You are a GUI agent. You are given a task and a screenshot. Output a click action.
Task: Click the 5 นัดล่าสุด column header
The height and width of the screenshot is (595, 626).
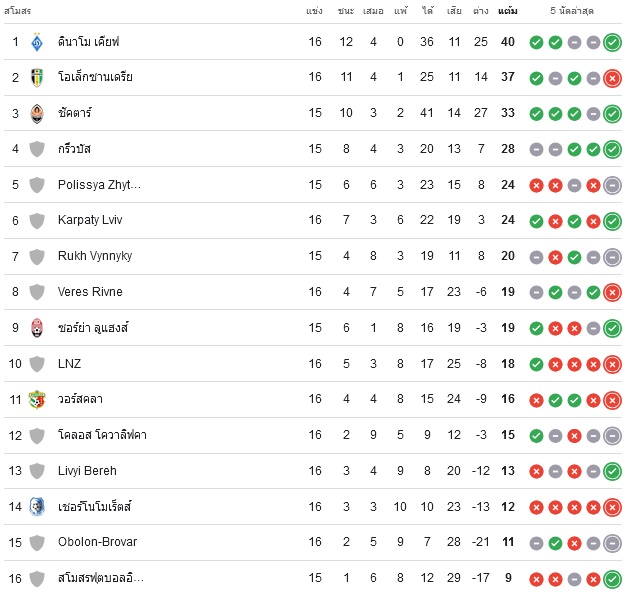pyautogui.click(x=572, y=11)
